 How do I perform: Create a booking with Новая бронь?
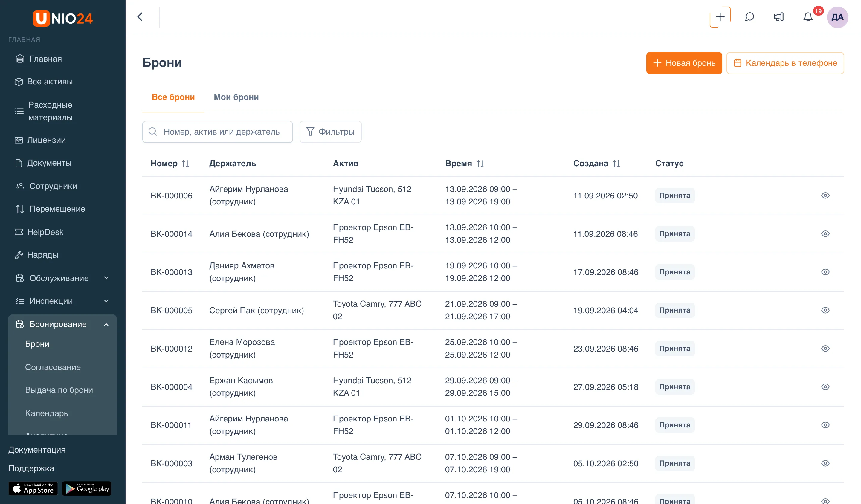pyautogui.click(x=684, y=63)
